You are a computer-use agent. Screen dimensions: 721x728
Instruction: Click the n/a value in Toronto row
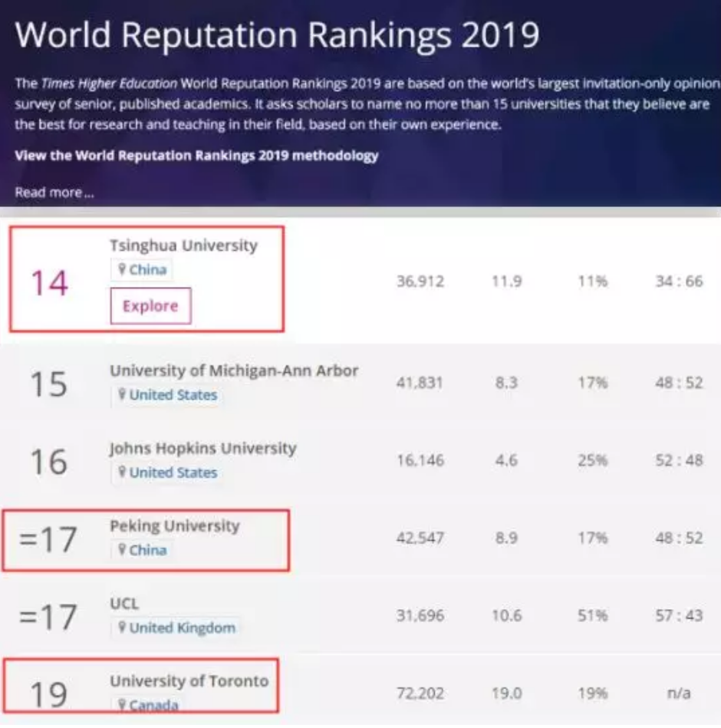click(679, 693)
